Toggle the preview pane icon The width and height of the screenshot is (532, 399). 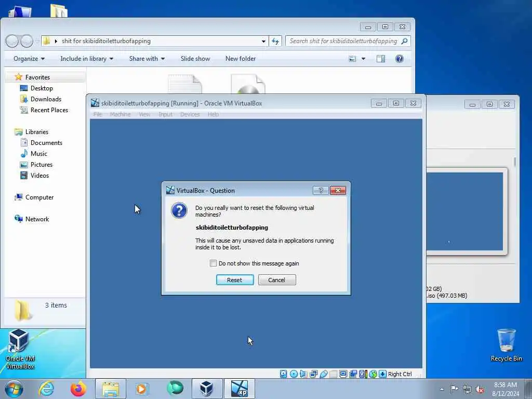(x=381, y=59)
